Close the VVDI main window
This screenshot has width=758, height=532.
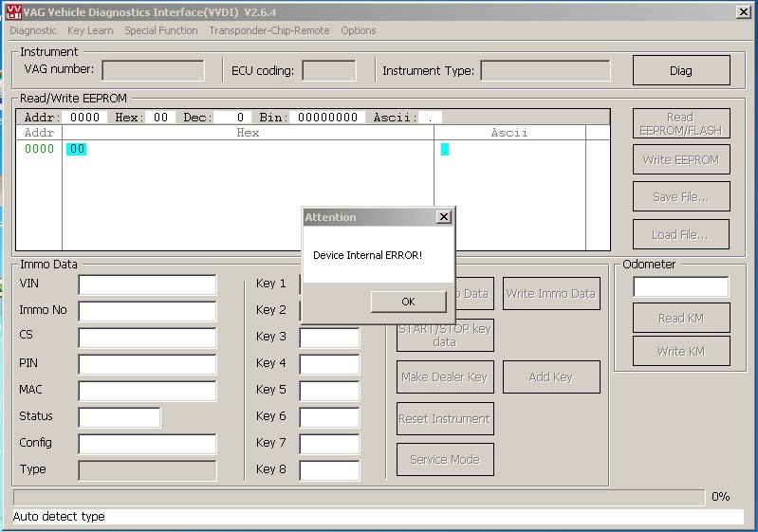coord(743,12)
